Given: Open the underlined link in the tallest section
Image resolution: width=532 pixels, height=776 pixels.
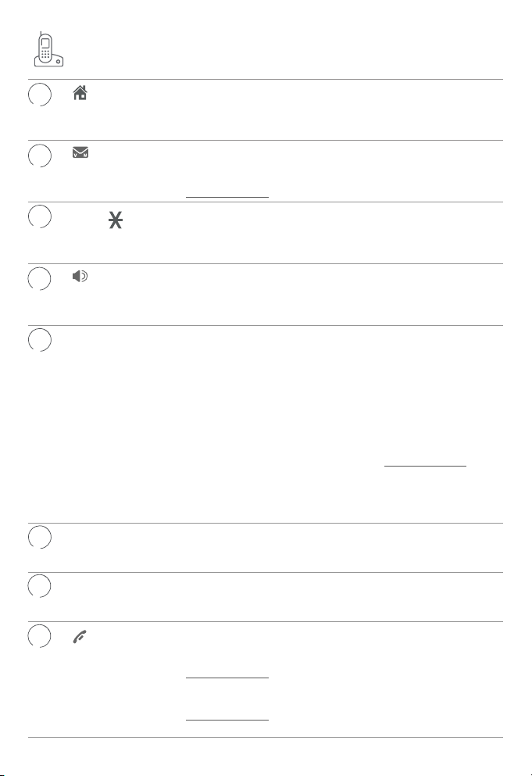Looking at the screenshot, I should point(426,465).
